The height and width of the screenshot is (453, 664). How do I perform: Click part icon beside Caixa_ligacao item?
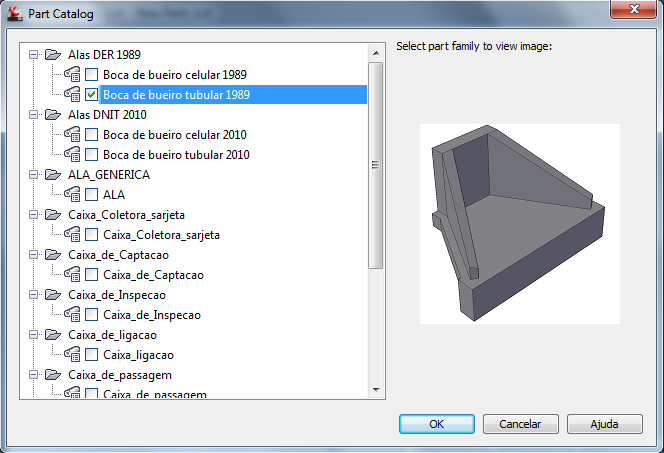(72, 355)
